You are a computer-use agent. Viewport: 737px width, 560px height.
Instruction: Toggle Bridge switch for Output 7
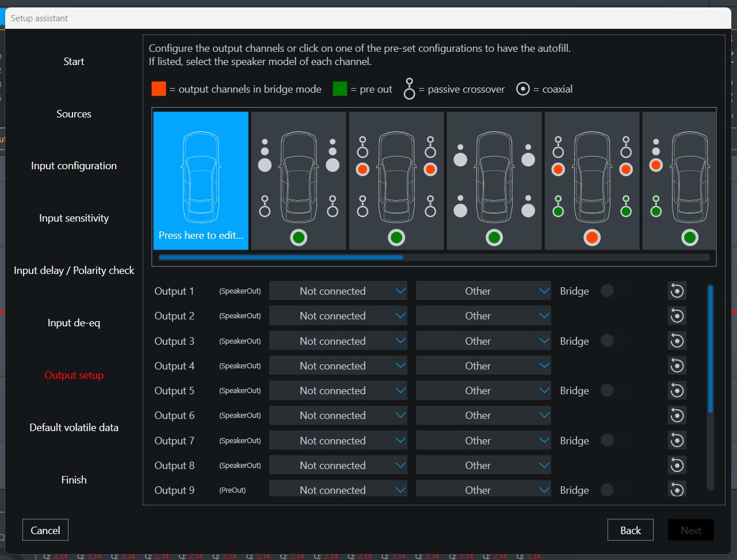tap(614, 441)
